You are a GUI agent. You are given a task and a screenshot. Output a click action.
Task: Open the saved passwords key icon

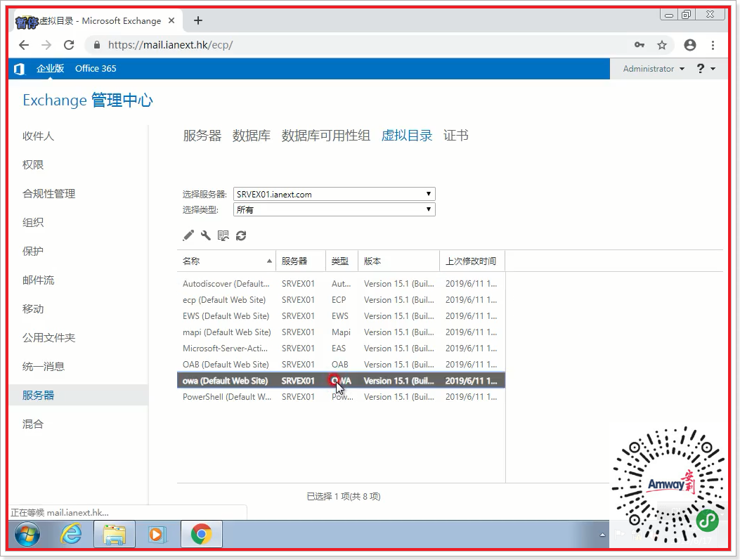tap(640, 45)
